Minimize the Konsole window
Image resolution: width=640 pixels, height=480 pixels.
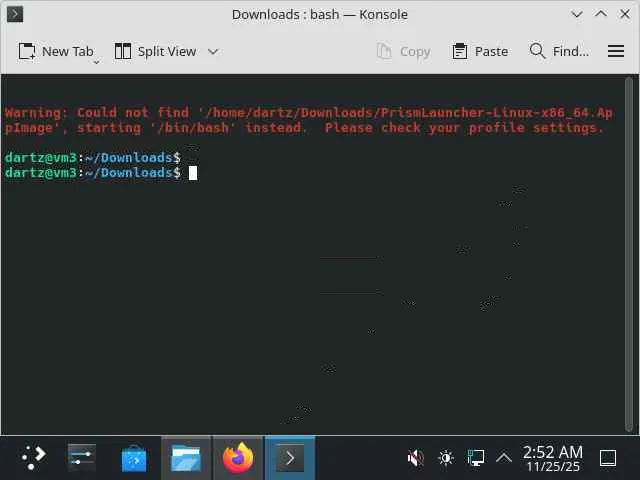[577, 14]
